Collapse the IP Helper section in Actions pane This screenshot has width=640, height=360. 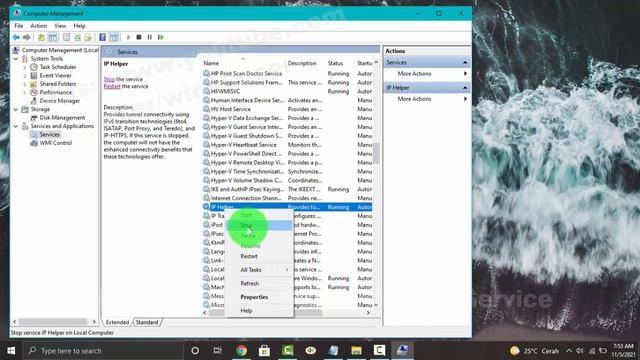click(465, 88)
